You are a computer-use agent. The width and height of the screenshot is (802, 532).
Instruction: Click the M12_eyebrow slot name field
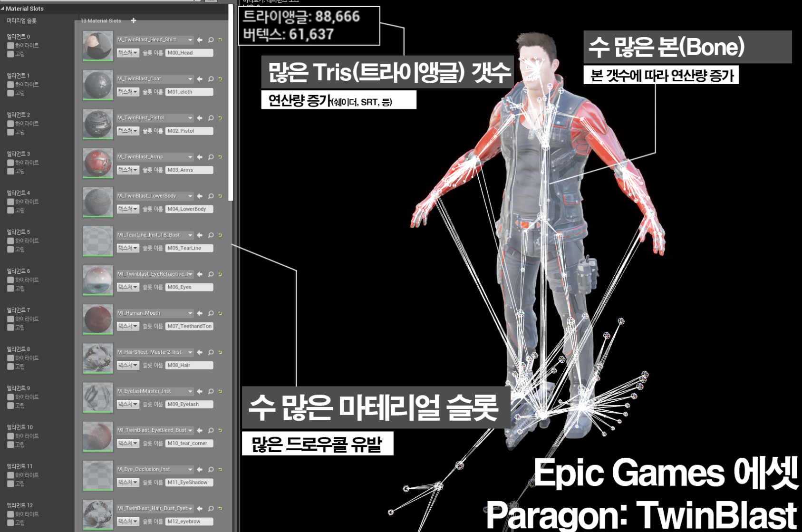[189, 522]
